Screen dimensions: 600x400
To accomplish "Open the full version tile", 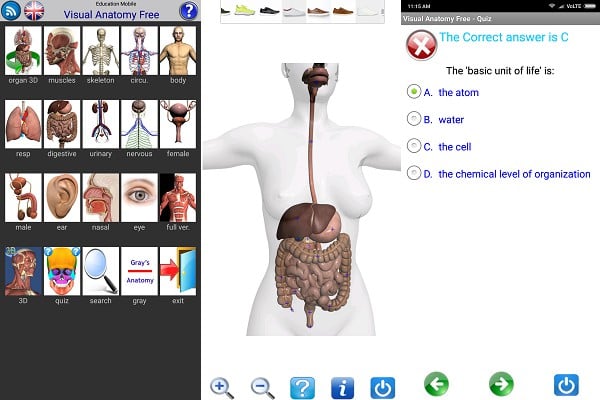I will tap(178, 198).
